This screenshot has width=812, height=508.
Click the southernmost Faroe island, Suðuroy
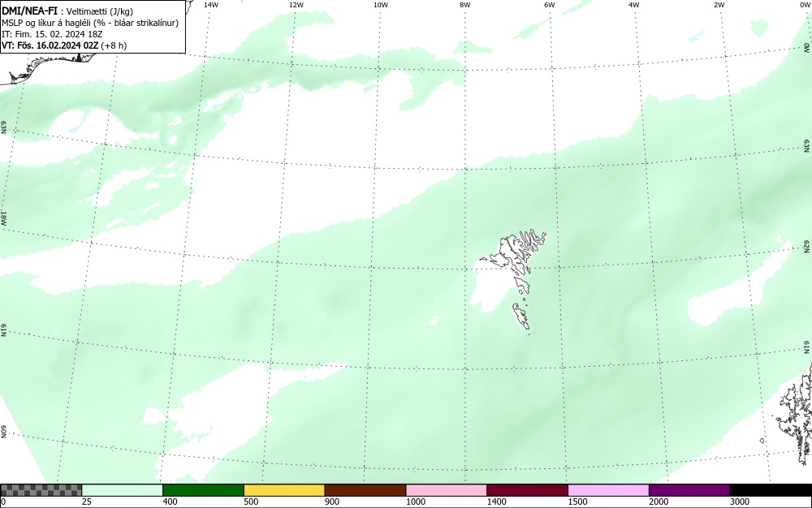[521, 316]
